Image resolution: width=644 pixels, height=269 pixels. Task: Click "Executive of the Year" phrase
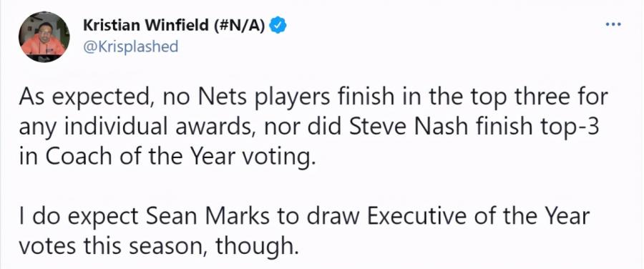pos(478,217)
